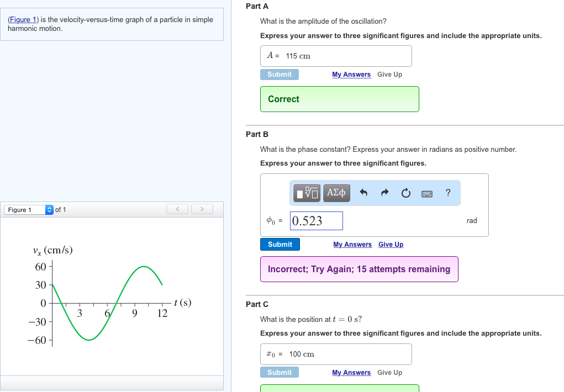Select the math templates icon in the equation toolbar
Viewport: 564px width, 392px height.
coord(306,193)
